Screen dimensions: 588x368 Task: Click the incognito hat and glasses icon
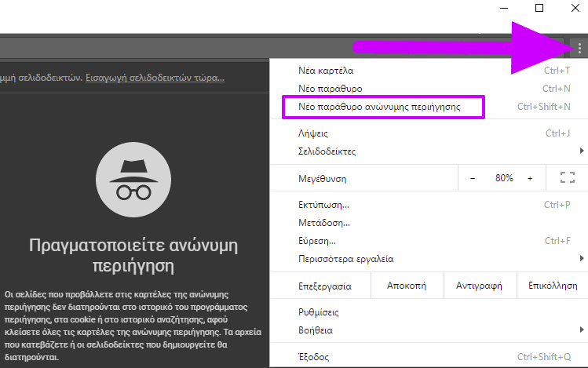[133, 180]
